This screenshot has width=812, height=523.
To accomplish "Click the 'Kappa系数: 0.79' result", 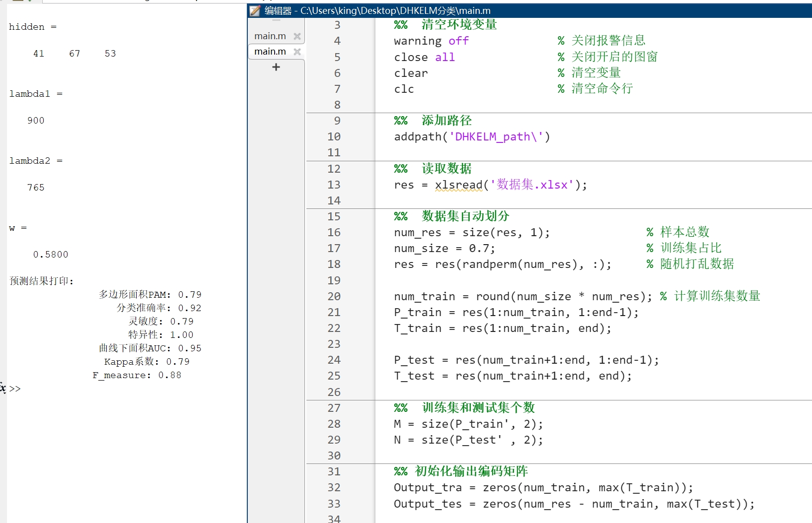I will point(147,362).
